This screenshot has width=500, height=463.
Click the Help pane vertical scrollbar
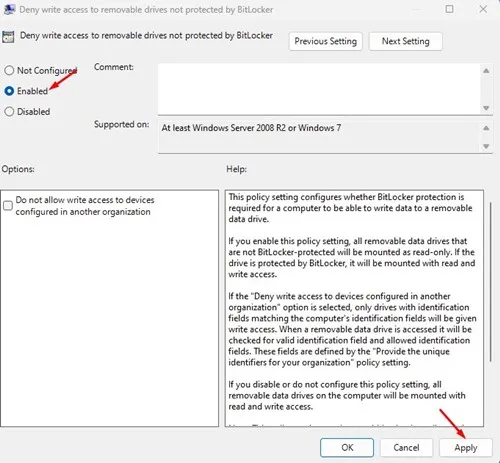[x=490, y=282]
